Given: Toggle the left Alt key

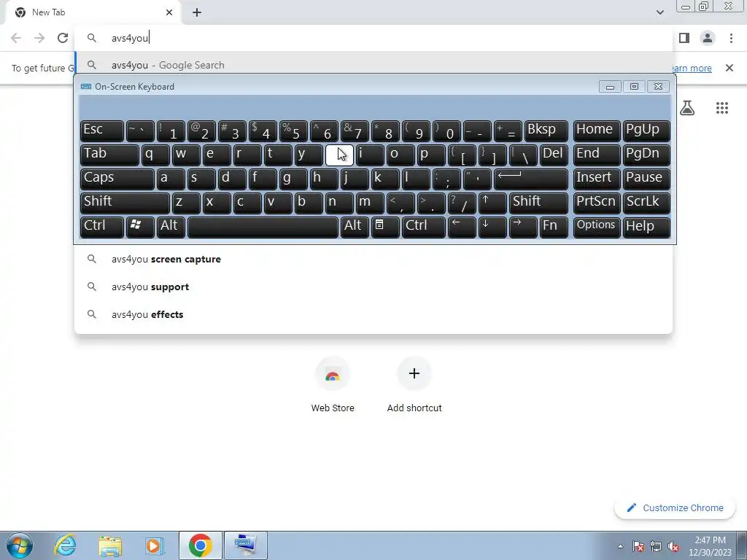Looking at the screenshot, I should point(171,227).
